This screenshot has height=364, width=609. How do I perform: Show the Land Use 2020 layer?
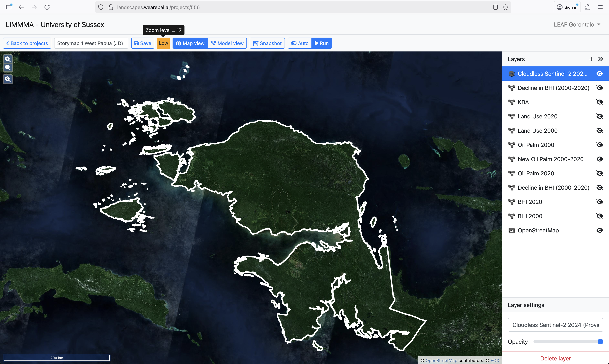[599, 116]
